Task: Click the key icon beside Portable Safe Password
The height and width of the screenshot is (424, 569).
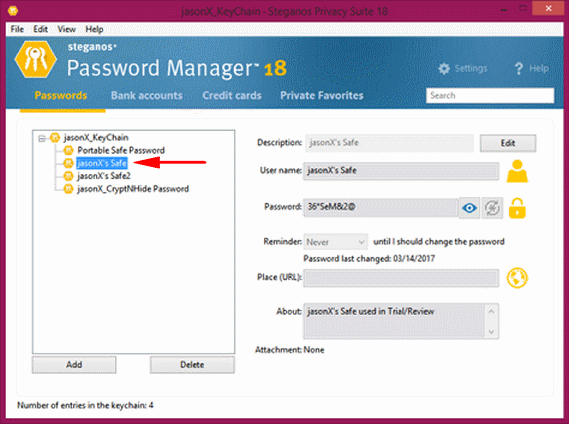Action: pyautogui.click(x=68, y=150)
